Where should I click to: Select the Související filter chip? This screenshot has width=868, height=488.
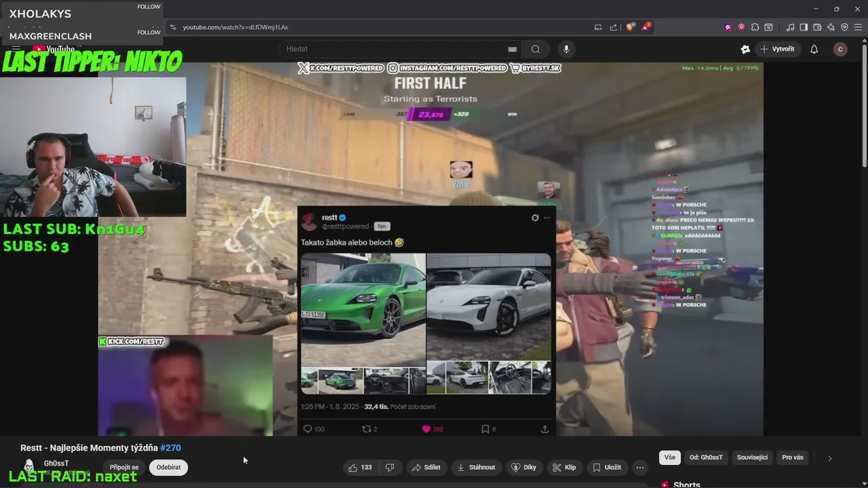[x=752, y=457]
